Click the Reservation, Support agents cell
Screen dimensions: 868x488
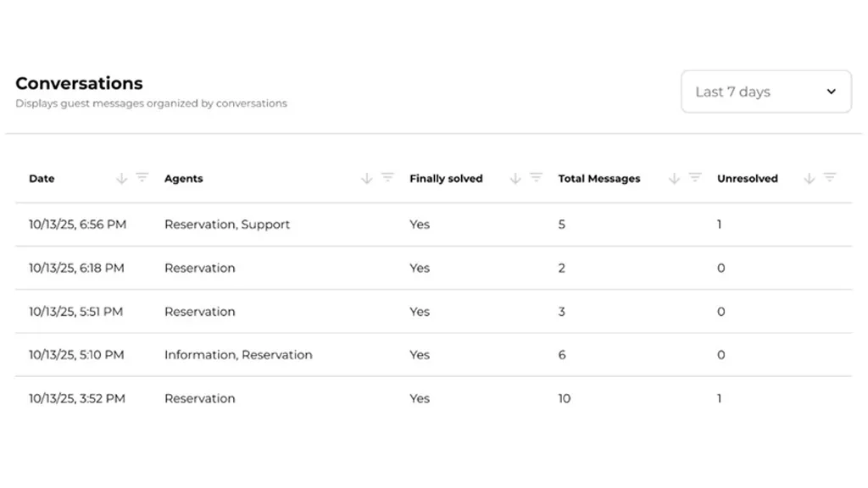tap(227, 225)
